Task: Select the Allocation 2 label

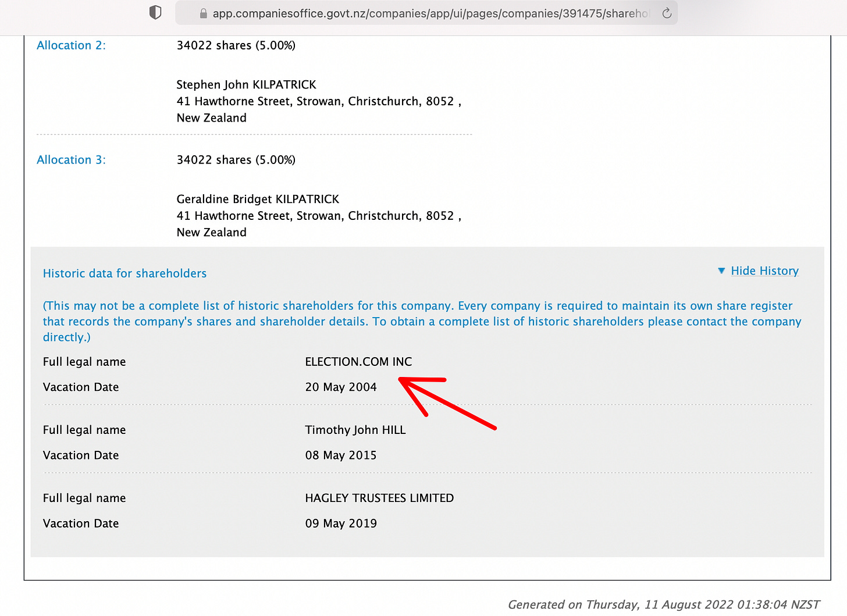Action: (x=71, y=45)
